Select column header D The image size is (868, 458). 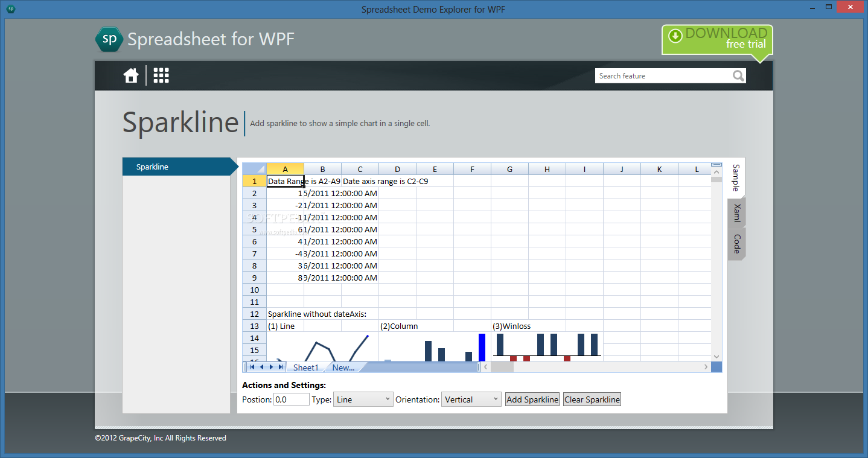(397, 169)
